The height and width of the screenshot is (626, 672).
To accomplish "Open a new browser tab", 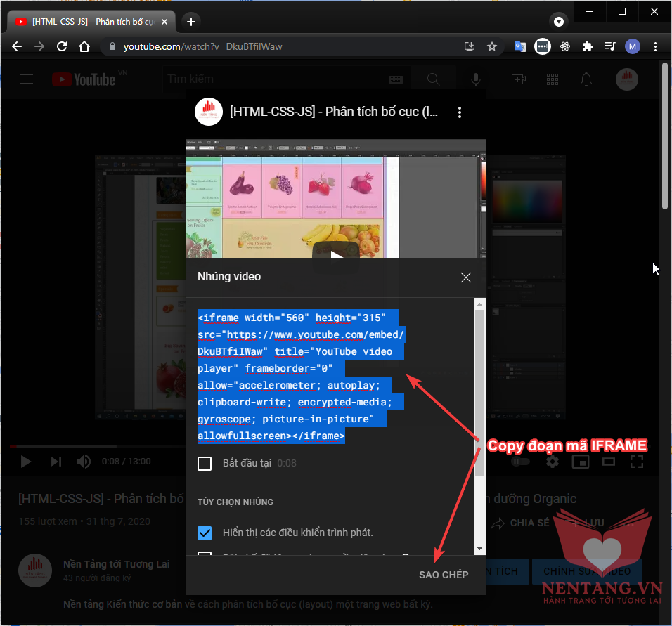I will [x=191, y=21].
